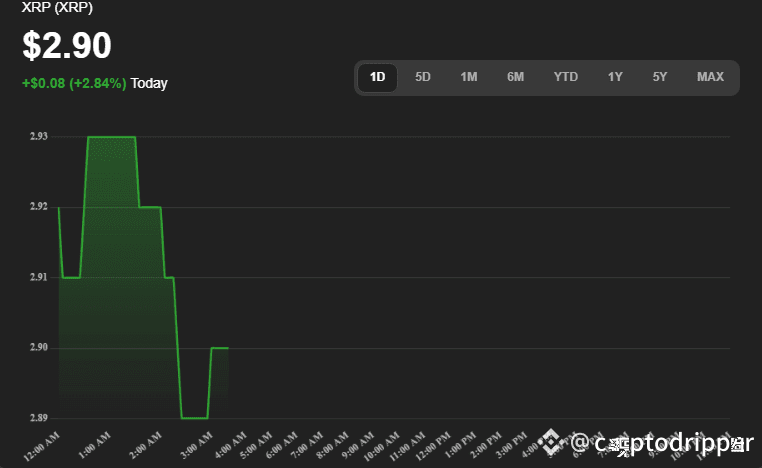Click the 2.93 peak plateau on the chart line
The height and width of the screenshot is (468, 762).
(x=111, y=137)
